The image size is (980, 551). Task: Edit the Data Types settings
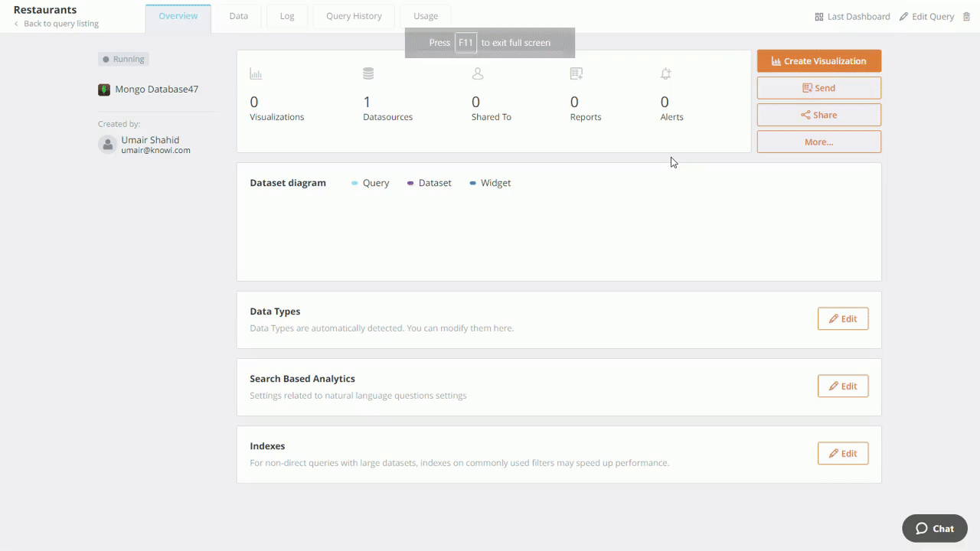pyautogui.click(x=842, y=319)
